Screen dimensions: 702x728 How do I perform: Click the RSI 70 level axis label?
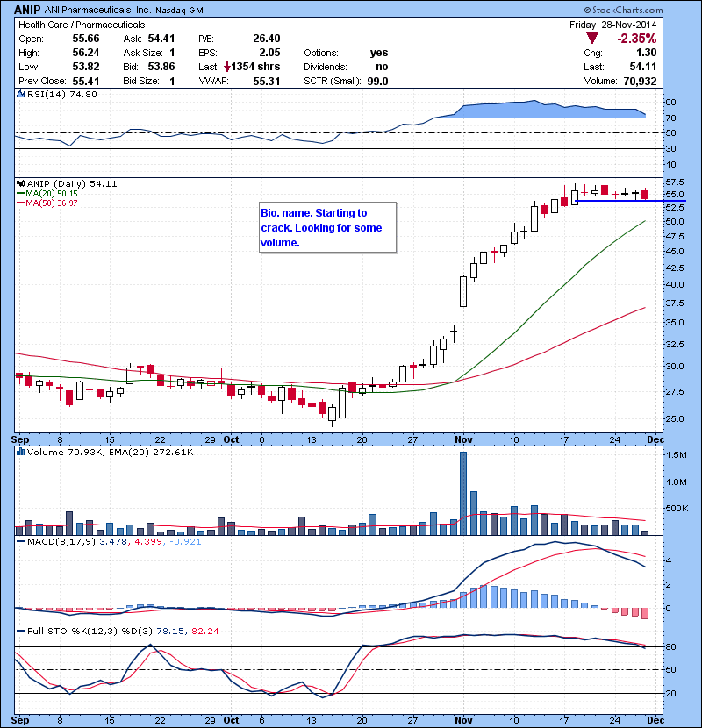pos(670,118)
